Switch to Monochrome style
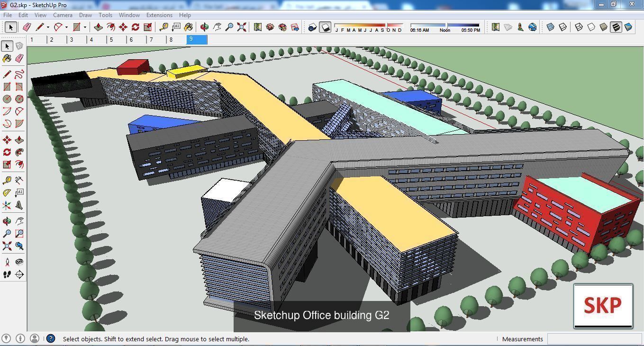The image size is (644, 346). pos(628,27)
